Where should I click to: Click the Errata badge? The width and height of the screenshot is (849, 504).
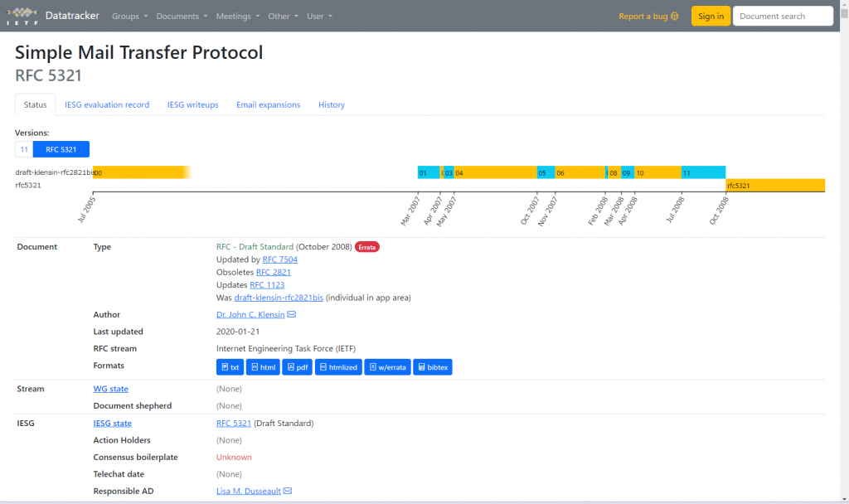[x=366, y=246]
